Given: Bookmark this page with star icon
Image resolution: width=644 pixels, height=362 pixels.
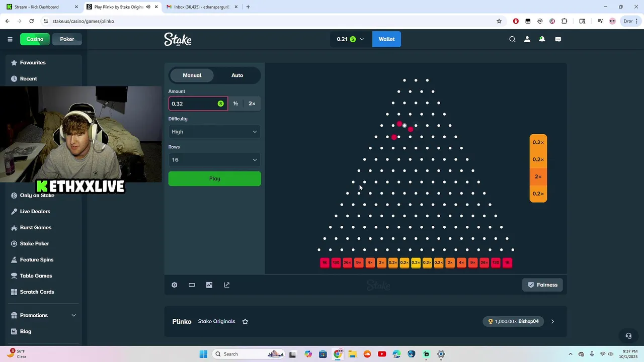Looking at the screenshot, I should coord(499,21).
